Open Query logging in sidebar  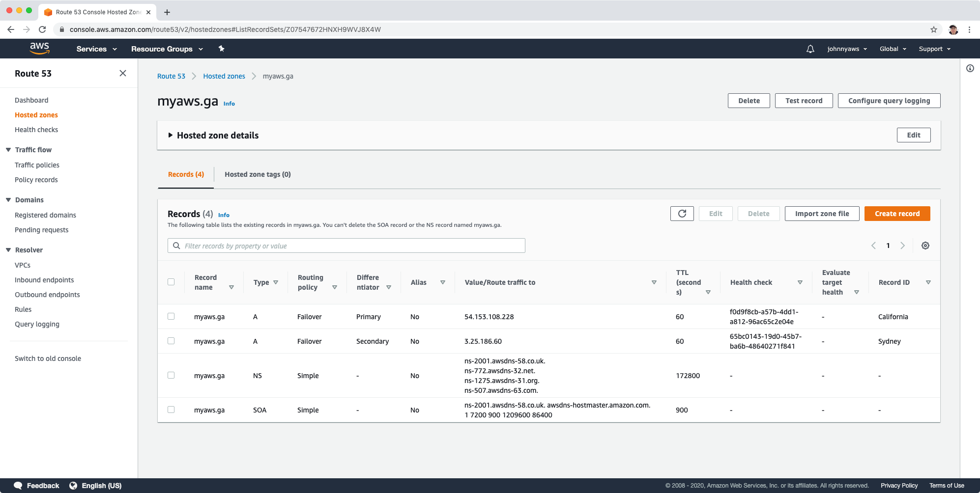click(x=37, y=324)
